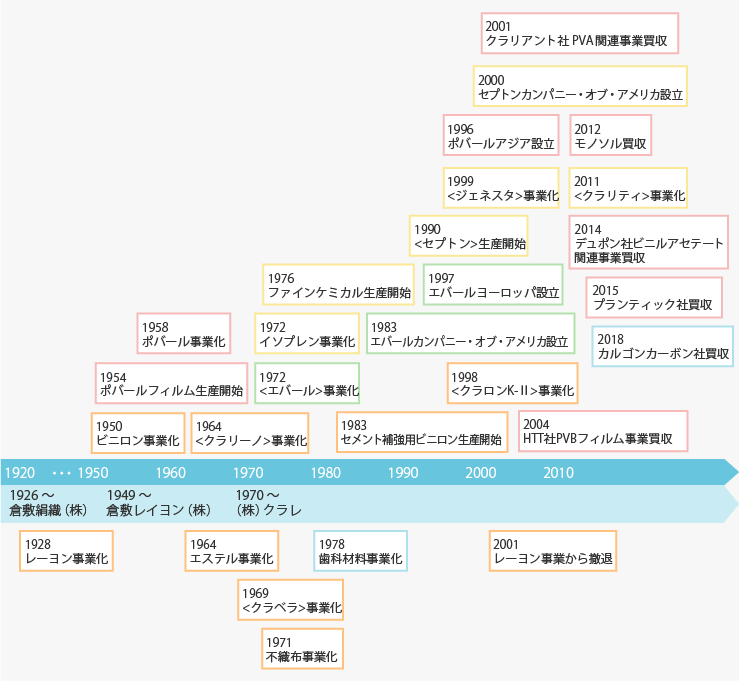This screenshot has height=681, width=739.
Task: Click the 1928 レーヨン事業化 box
Action: pyautogui.click(x=66, y=551)
